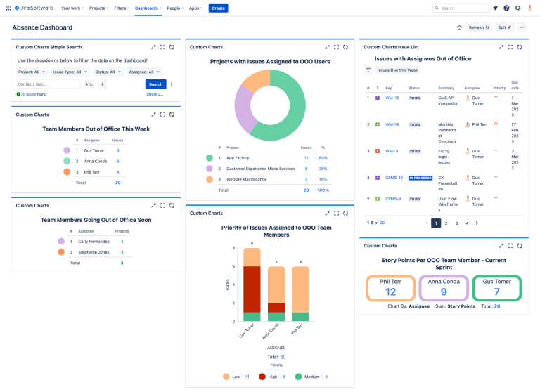Open Jira settings gear icon

517,8
